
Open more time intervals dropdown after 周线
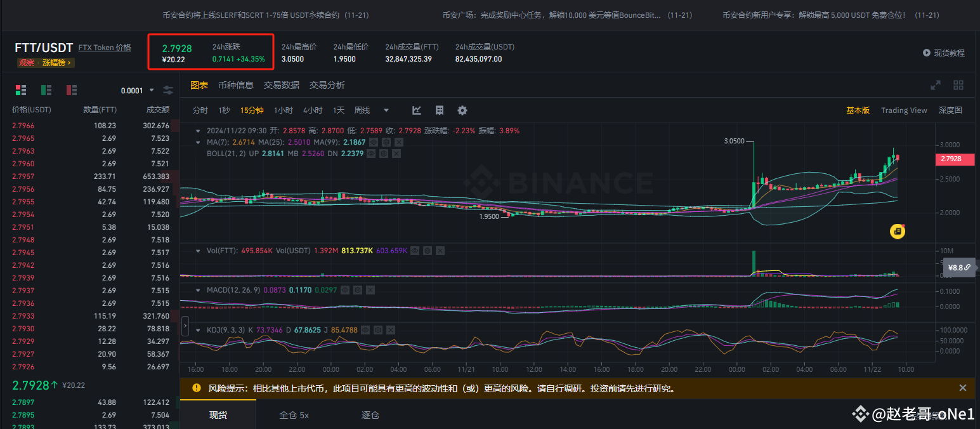(x=386, y=110)
